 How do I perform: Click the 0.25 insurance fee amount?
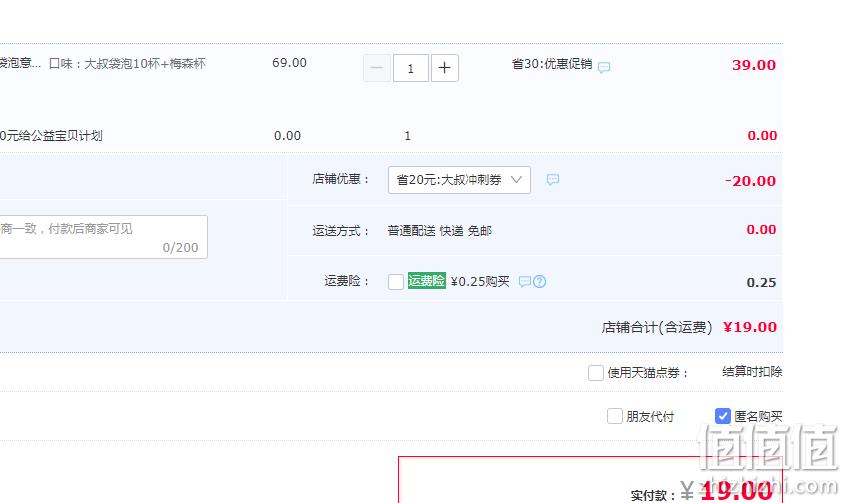(761, 283)
